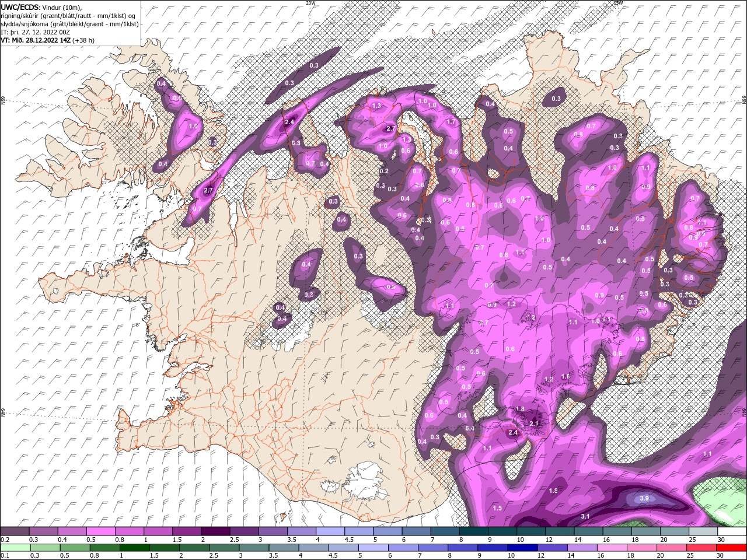Click the UWC/ECDS Vindur (10m) title line

click(41, 7)
